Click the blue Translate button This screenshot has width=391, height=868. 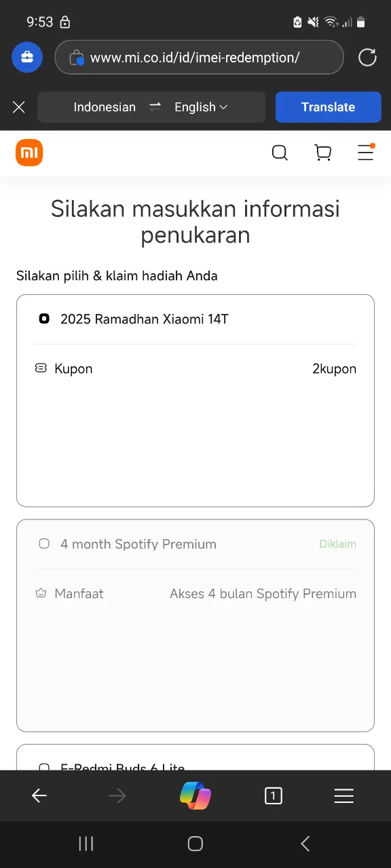[x=329, y=107]
